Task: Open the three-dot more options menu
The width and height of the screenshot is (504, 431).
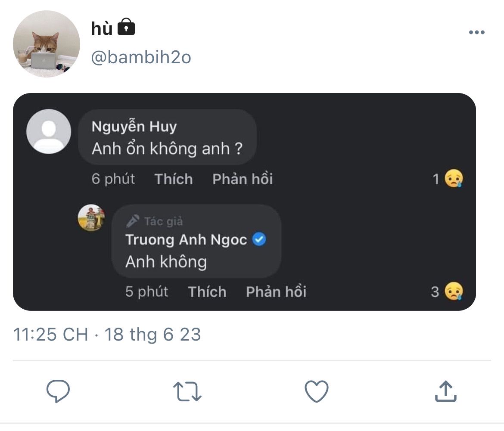Action: tap(476, 33)
